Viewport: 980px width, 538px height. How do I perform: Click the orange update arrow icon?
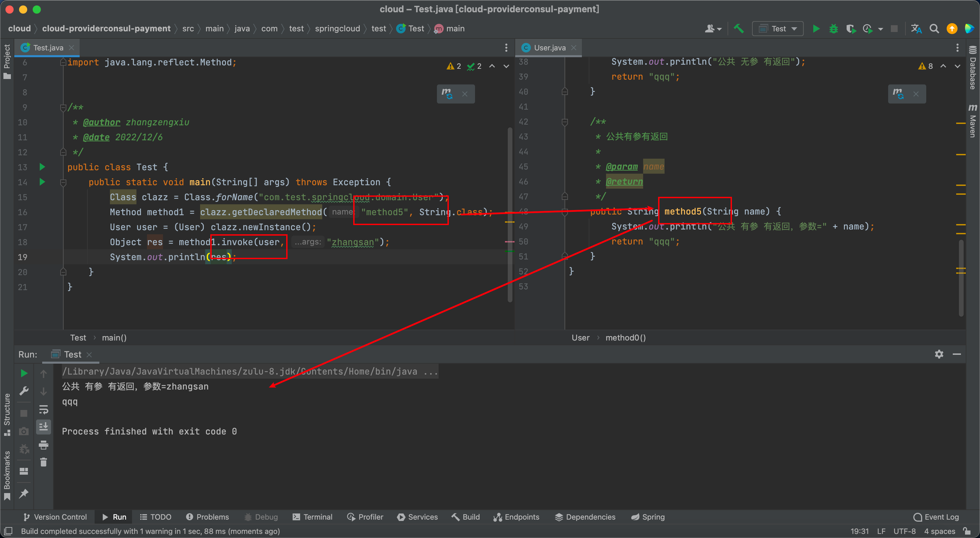point(951,29)
